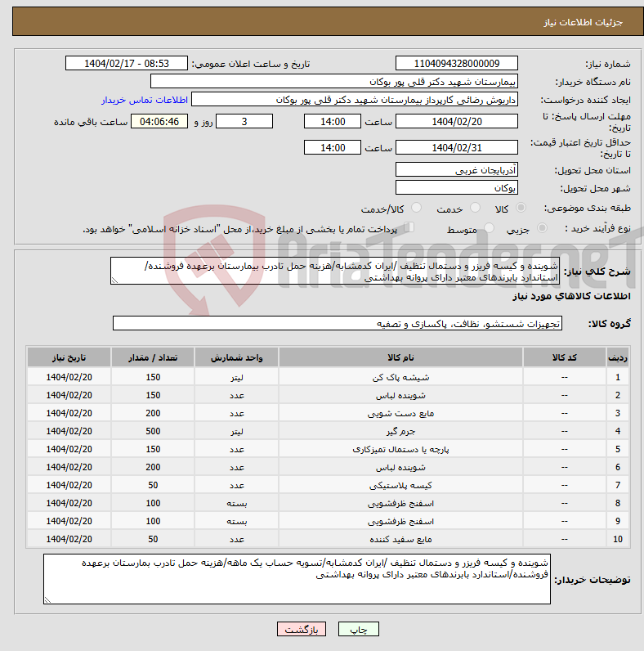Click اسفنج ظرفشویی in row 9

coord(400,521)
